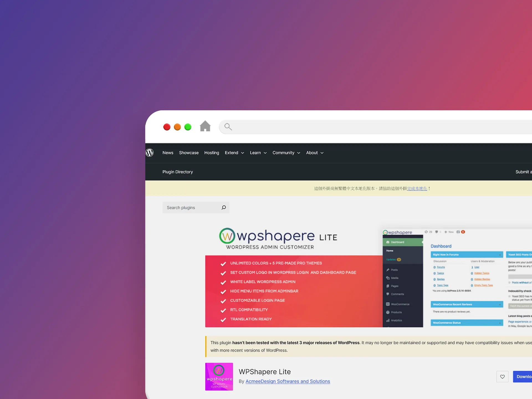Click the search plugins magnifier icon

pyautogui.click(x=224, y=208)
